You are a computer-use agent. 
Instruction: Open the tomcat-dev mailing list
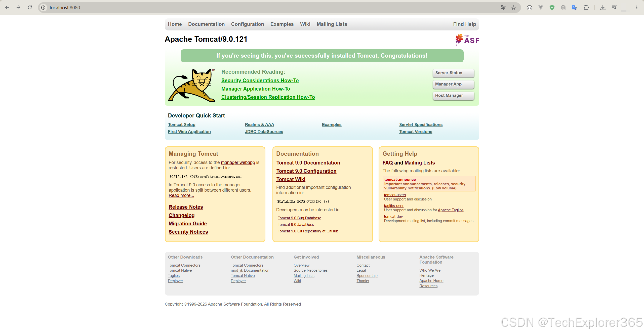(x=393, y=217)
